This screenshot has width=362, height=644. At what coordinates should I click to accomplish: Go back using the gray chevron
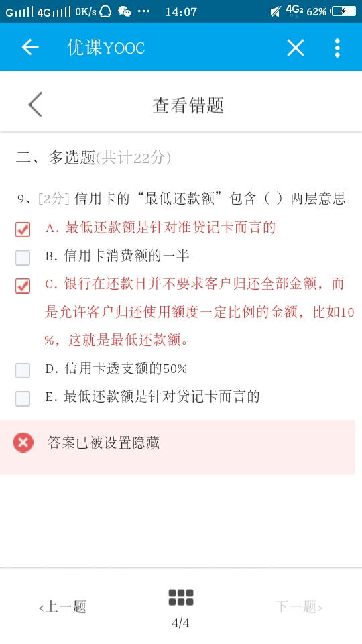36,105
